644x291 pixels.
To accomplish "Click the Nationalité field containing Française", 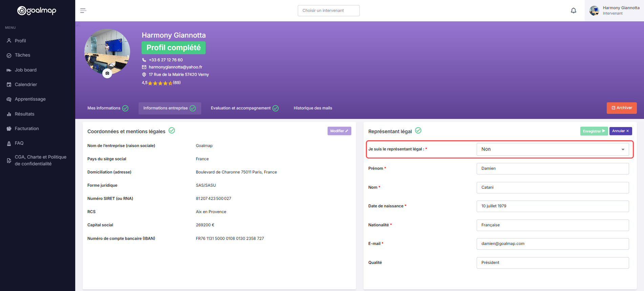I will click(x=553, y=225).
